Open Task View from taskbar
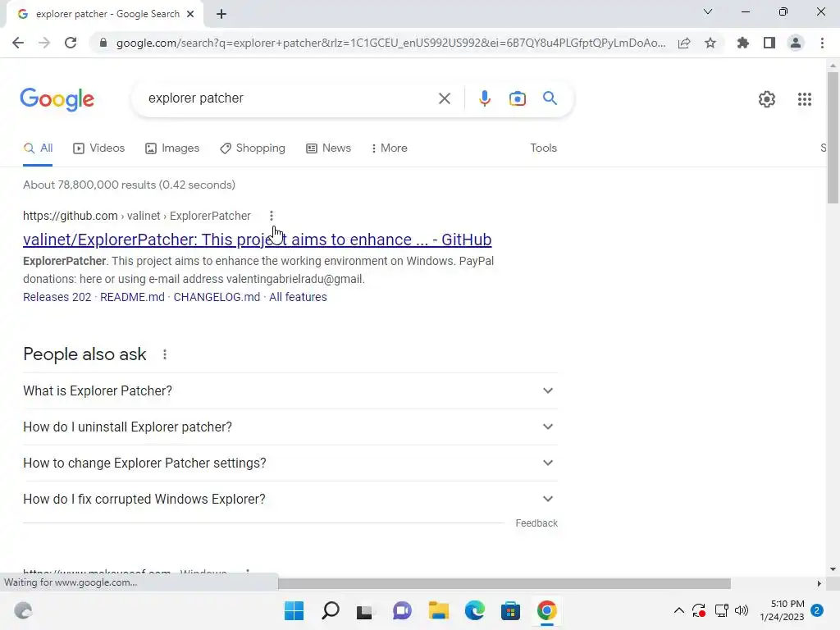 click(365, 610)
